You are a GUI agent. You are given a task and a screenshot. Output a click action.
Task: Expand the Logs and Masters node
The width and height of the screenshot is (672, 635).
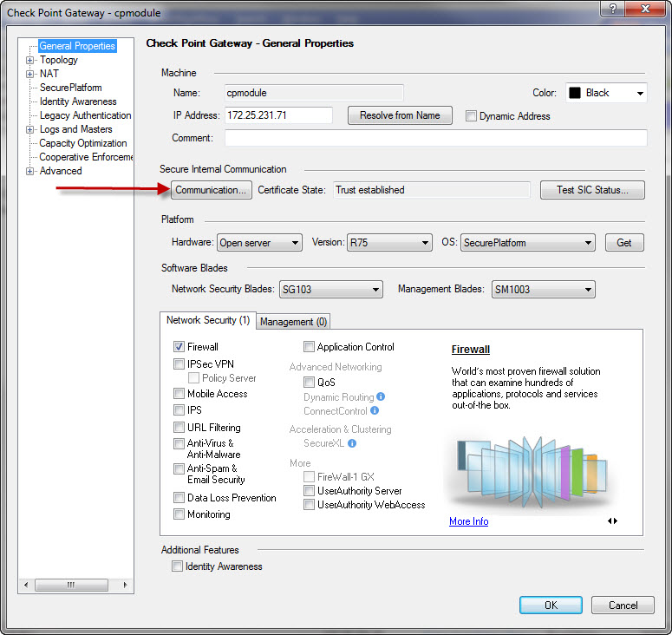pos(29,129)
